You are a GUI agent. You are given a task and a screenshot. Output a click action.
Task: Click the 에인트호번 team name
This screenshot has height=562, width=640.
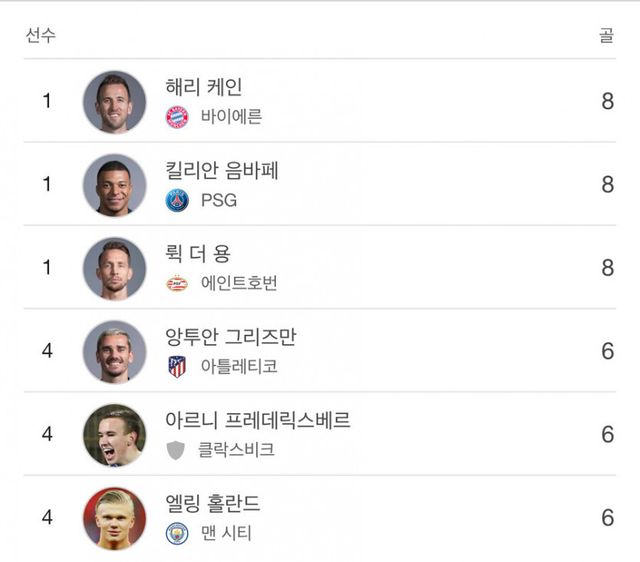239,284
